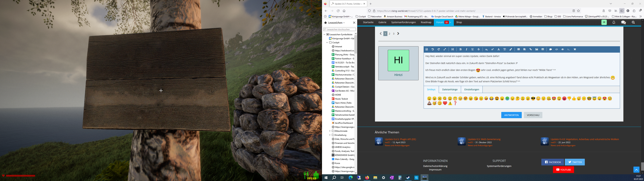Click the ANTWORTEN button
This screenshot has height=181, width=644.
tap(511, 115)
